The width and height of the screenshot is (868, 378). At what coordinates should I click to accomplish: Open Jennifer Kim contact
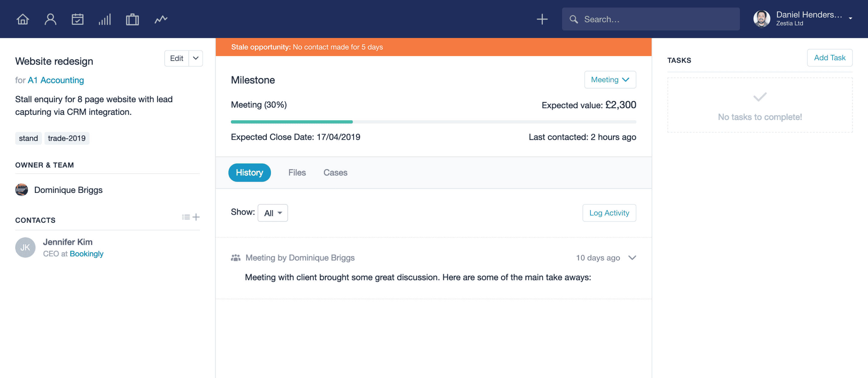click(68, 242)
